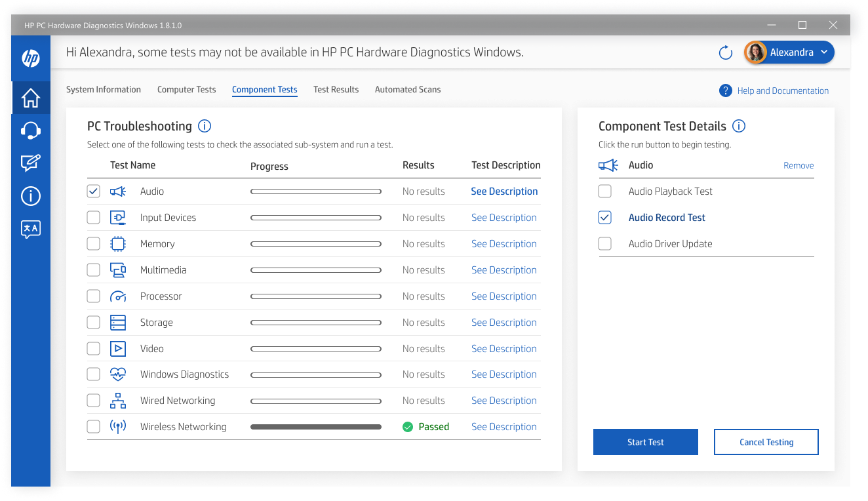Open the Test Results tab
Screen dimensions: 868x501
tap(336, 90)
